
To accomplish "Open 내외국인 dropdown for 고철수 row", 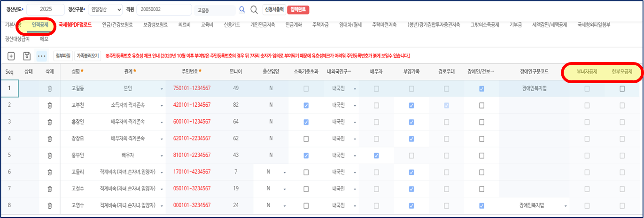I will (355, 189).
